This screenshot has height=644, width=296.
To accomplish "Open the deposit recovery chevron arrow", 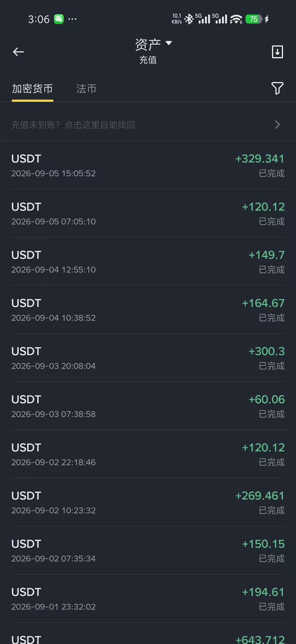I will point(277,125).
